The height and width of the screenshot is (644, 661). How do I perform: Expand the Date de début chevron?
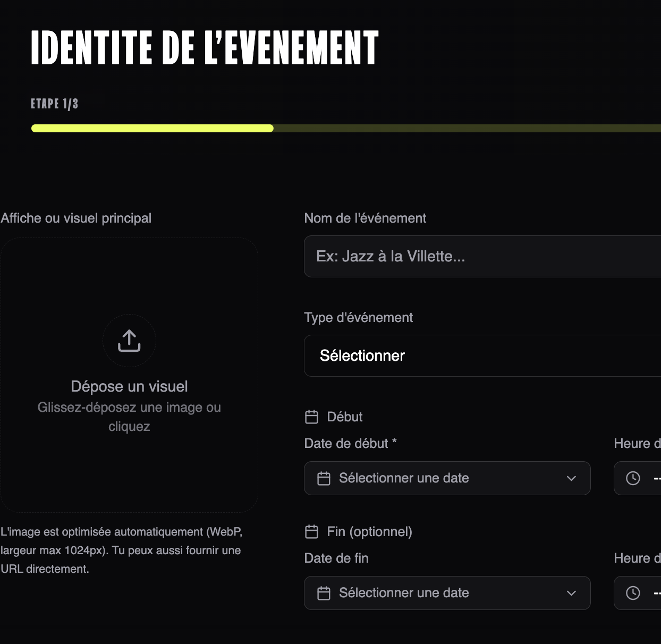click(571, 478)
